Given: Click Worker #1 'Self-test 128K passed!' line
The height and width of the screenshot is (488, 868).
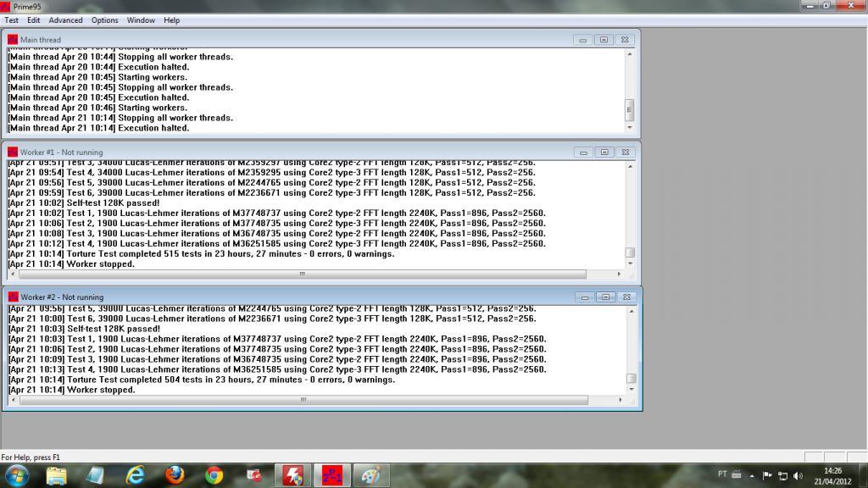Looking at the screenshot, I should 84,203.
